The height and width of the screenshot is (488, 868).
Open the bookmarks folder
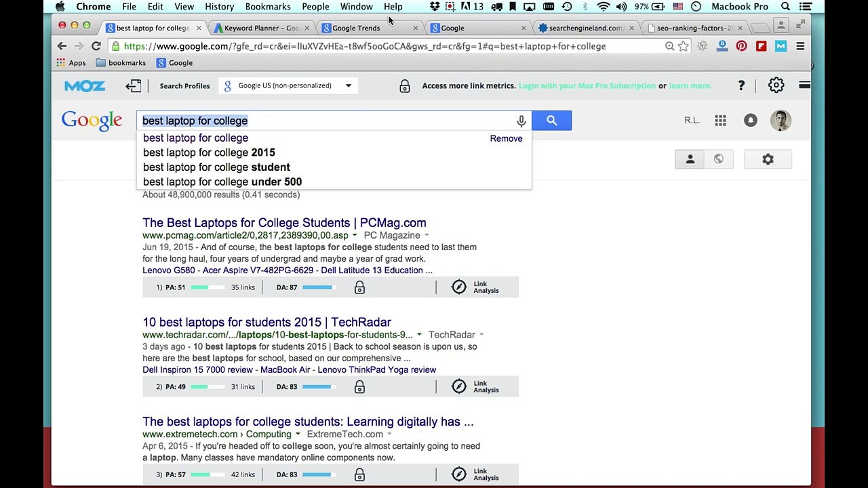tap(121, 63)
